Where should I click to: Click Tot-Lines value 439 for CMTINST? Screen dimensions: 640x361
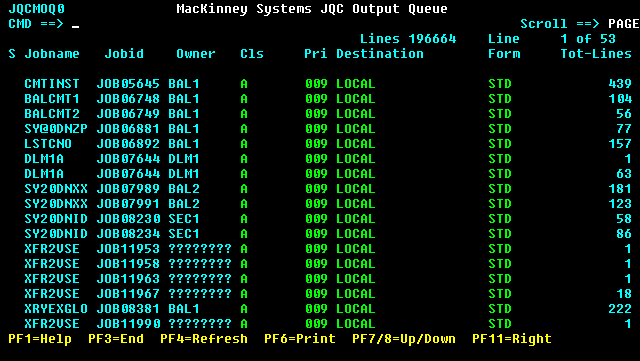pos(620,84)
